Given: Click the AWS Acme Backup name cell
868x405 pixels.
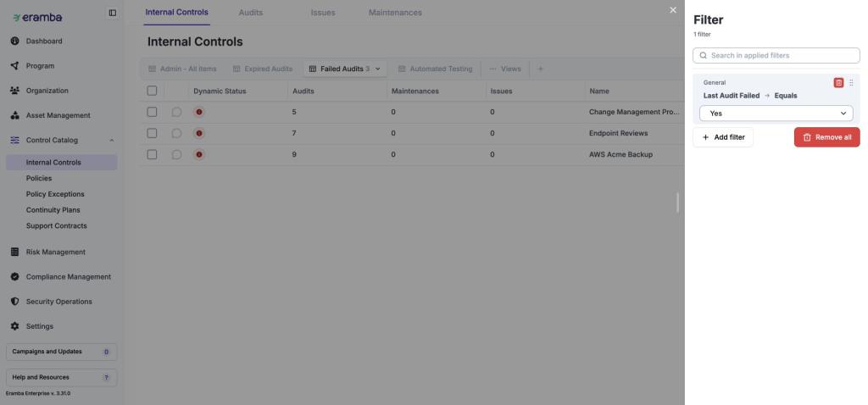Looking at the screenshot, I should [620, 154].
